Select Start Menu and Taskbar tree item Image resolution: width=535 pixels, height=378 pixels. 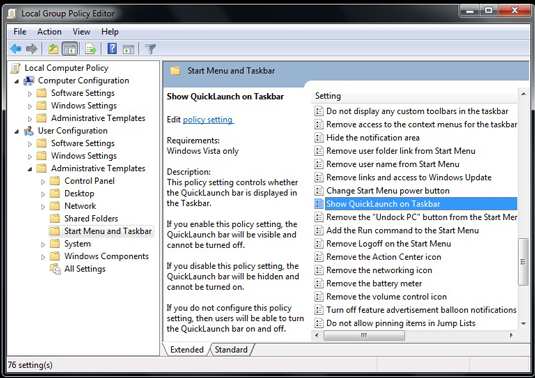[x=108, y=231]
